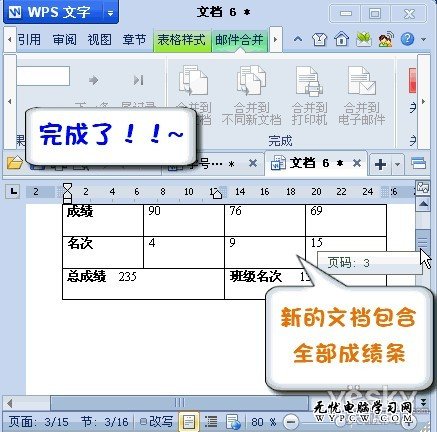
Task: Collapse the ribbon with the up chevron
Action: tap(298, 40)
